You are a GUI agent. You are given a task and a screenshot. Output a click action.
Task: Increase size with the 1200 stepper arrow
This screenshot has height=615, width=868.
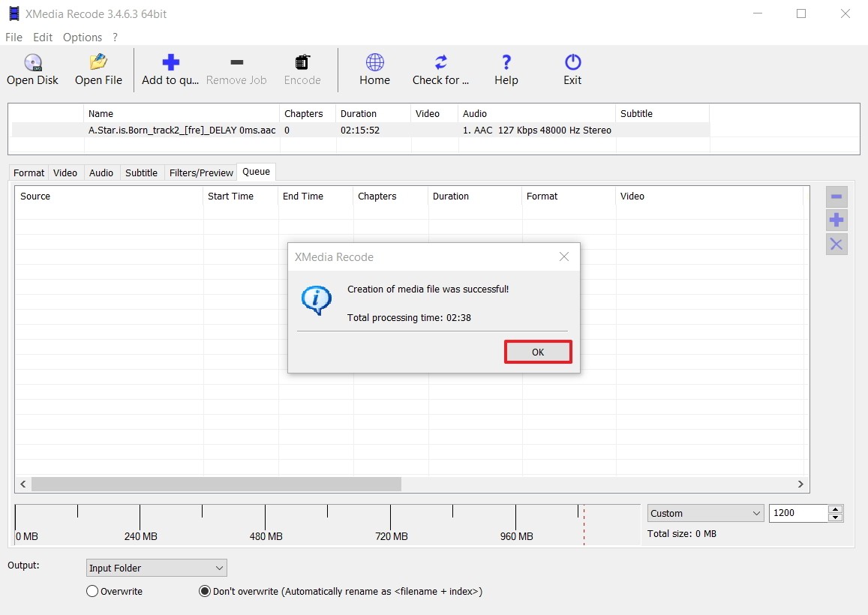tap(835, 509)
